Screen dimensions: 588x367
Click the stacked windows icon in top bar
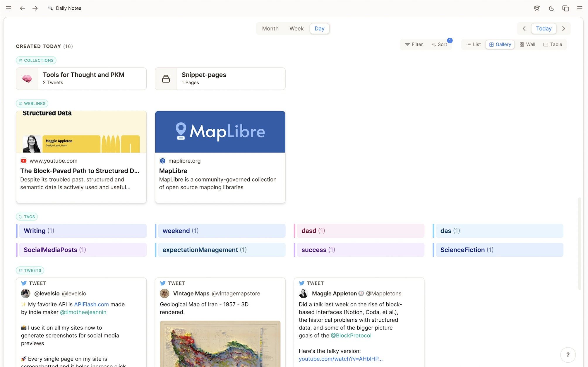pos(565,8)
